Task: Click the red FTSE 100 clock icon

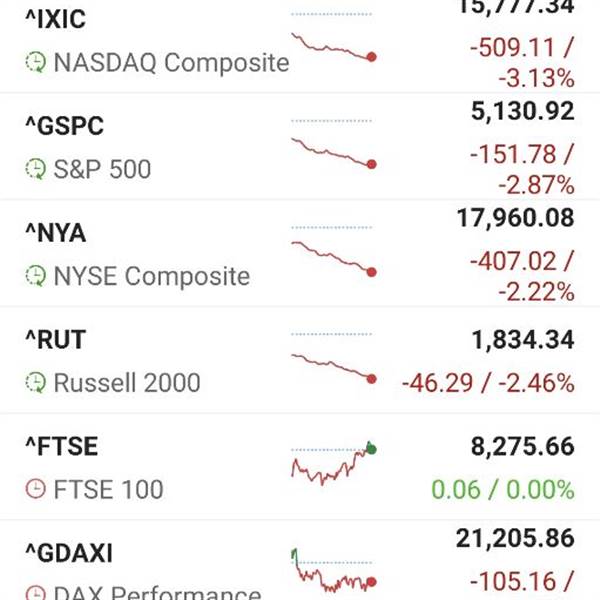Action: coord(36,489)
